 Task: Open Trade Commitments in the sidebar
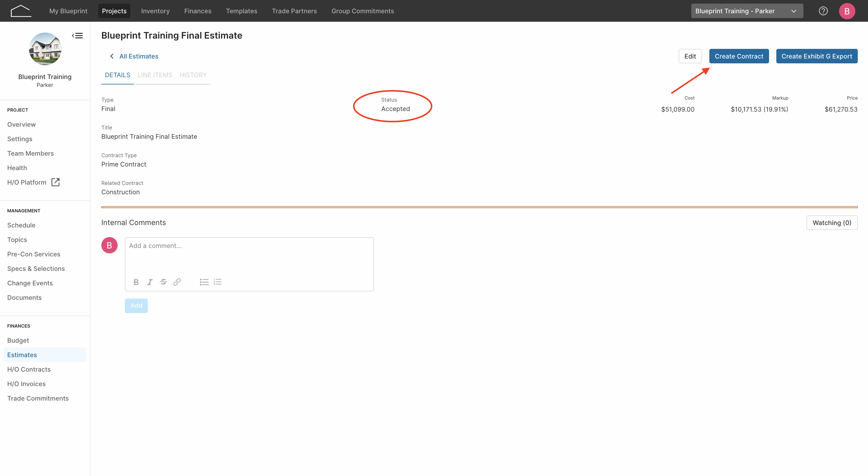click(x=38, y=398)
